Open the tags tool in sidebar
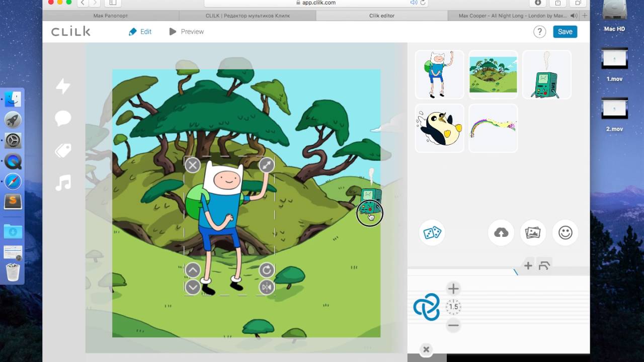 coord(63,150)
